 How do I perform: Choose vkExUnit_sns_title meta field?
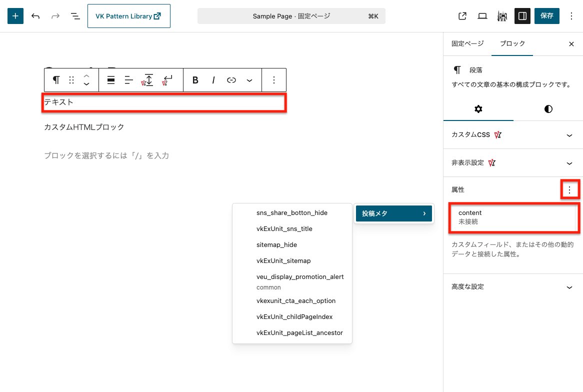coord(292,228)
